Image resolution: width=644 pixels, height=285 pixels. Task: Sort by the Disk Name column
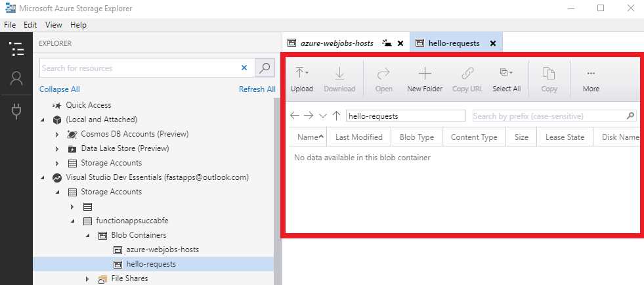pyautogui.click(x=618, y=137)
